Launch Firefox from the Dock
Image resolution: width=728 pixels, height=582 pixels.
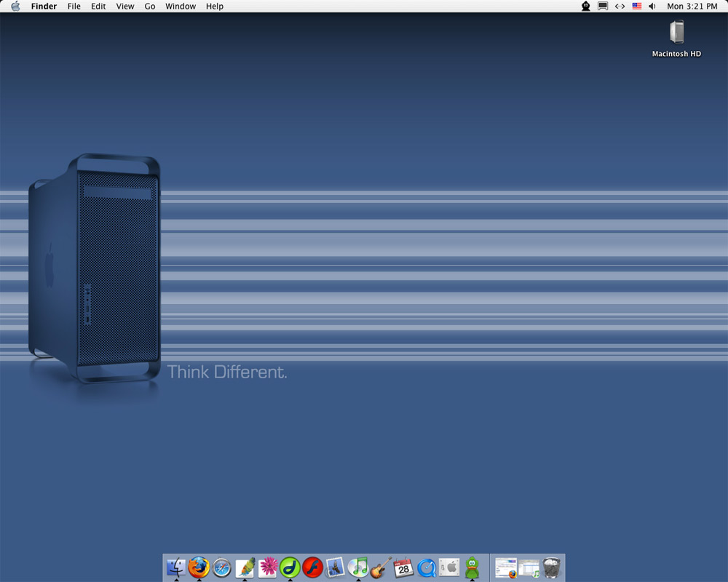click(x=199, y=567)
